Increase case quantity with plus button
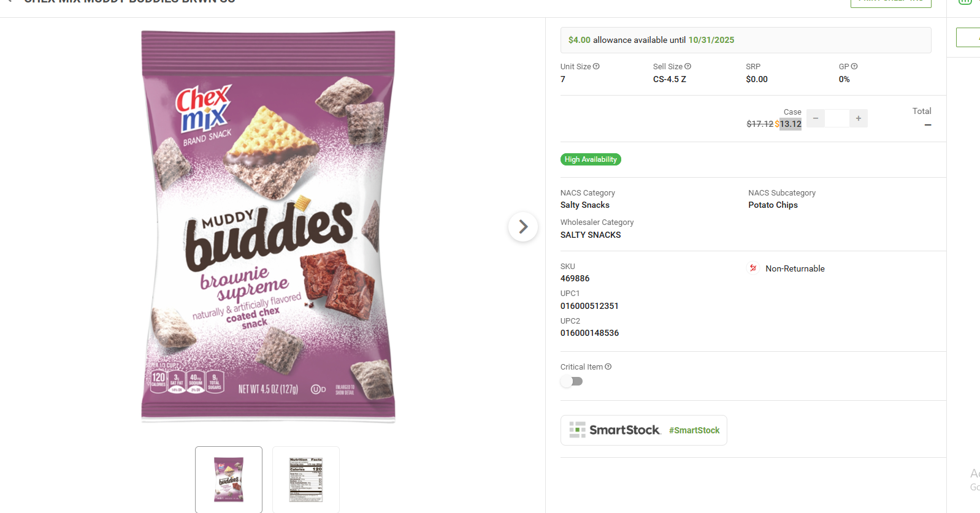Image resolution: width=980 pixels, height=513 pixels. pyautogui.click(x=859, y=118)
